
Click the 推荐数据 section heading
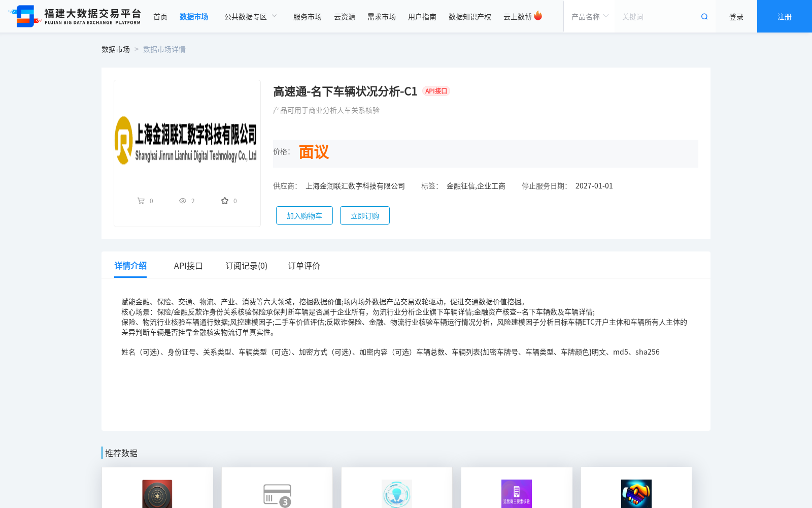click(121, 453)
